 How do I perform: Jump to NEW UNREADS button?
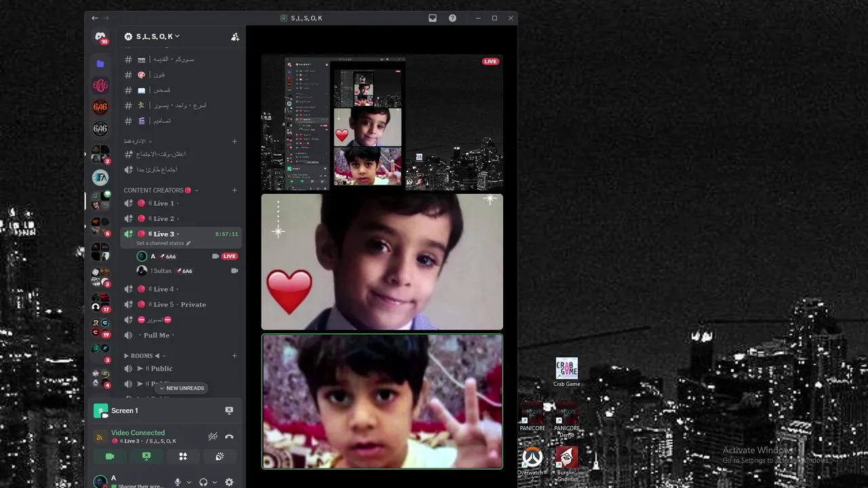pyautogui.click(x=182, y=388)
